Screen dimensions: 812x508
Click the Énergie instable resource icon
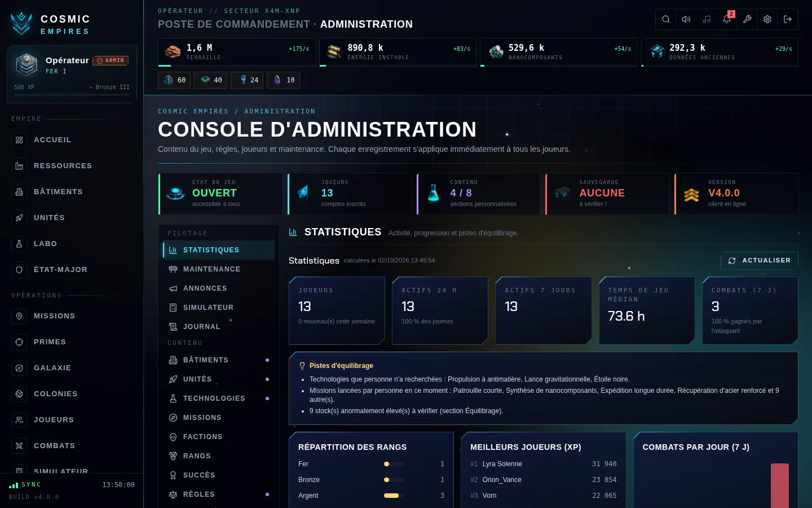(334, 52)
